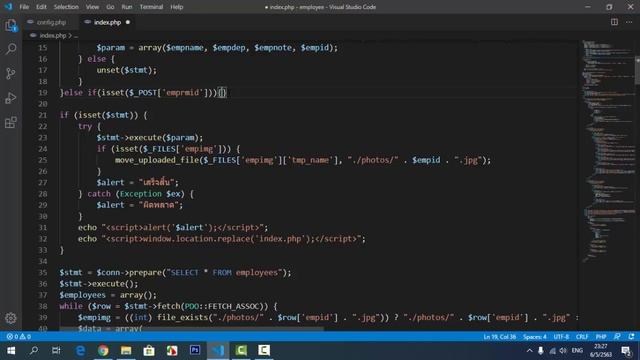Click the window.location.replace echo line
The width and height of the screenshot is (640, 360).
(x=222, y=239)
